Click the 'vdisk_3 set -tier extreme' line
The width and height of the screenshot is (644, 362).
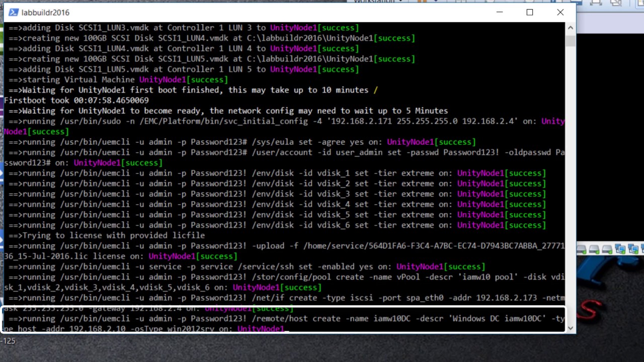click(x=277, y=194)
